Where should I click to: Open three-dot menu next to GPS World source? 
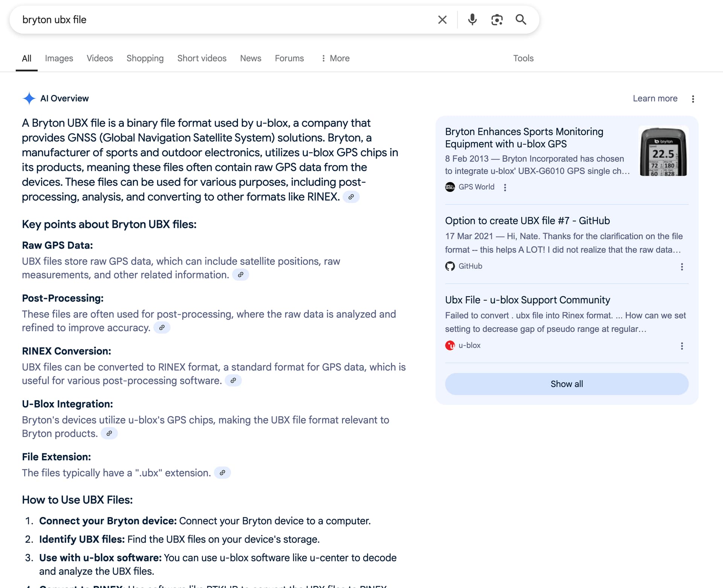coord(505,187)
